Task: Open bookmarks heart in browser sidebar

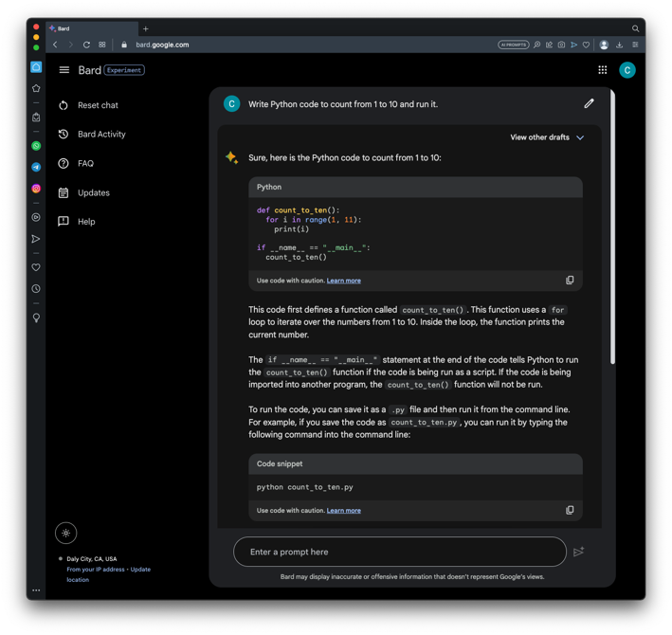Action: point(36,267)
